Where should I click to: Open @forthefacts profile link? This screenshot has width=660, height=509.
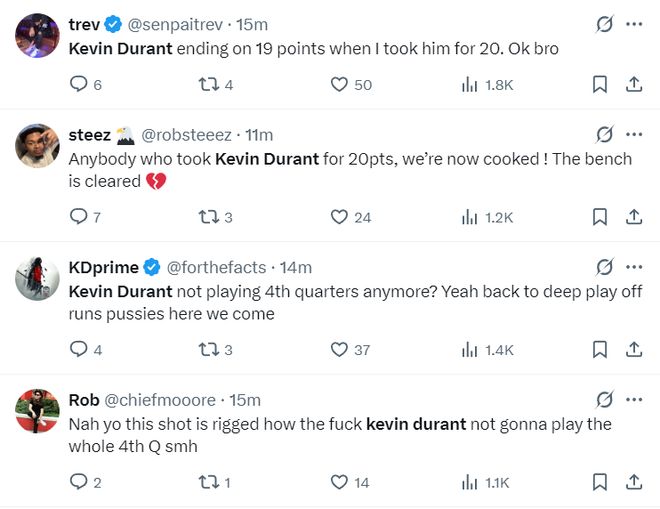point(216,267)
